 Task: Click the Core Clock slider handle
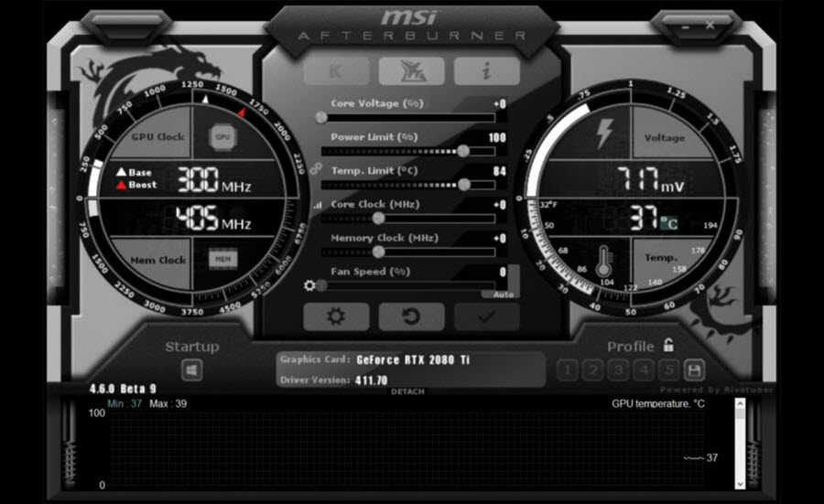point(378,219)
